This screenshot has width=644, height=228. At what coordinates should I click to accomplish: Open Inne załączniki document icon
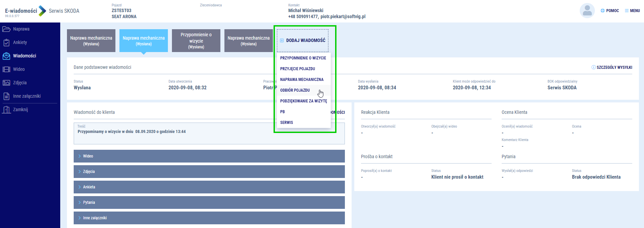point(6,96)
